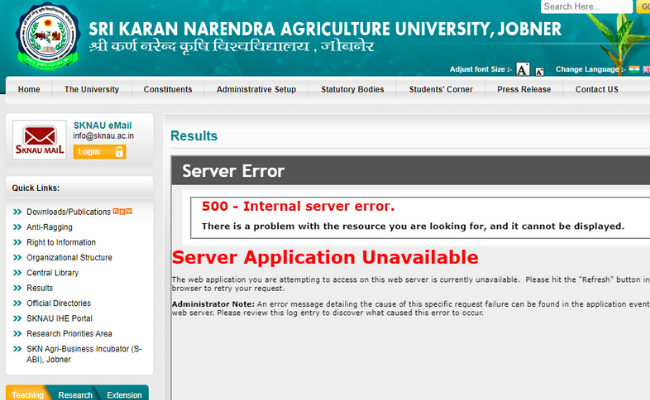Decrease the font size with the small A icon
This screenshot has height=400, width=650.
pyautogui.click(x=540, y=72)
